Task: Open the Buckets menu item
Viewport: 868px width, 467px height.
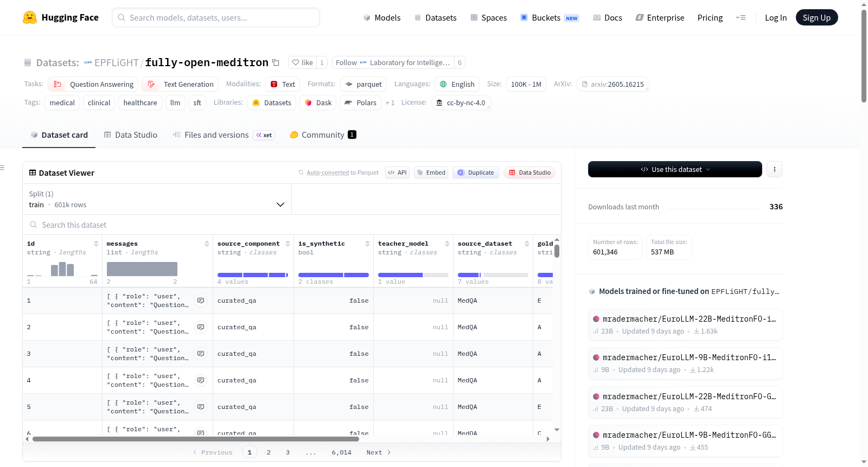Action: (550, 17)
